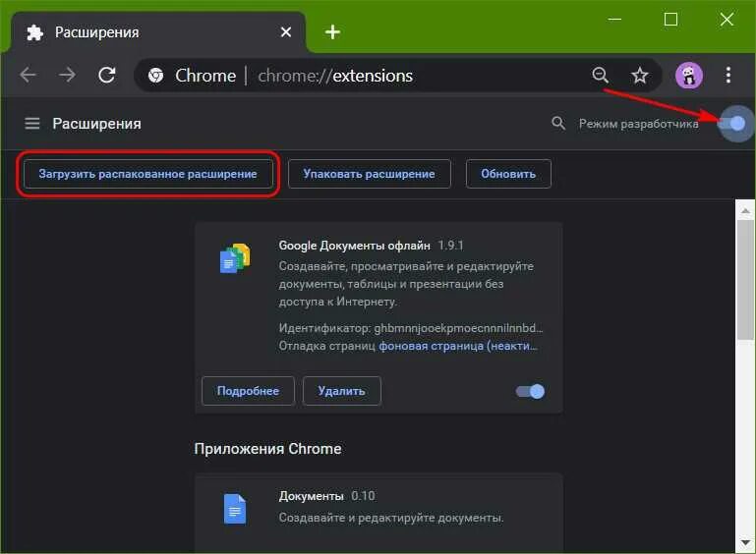Click the Документы app icon
Image resolution: width=756 pixels, height=554 pixels.
[x=235, y=509]
